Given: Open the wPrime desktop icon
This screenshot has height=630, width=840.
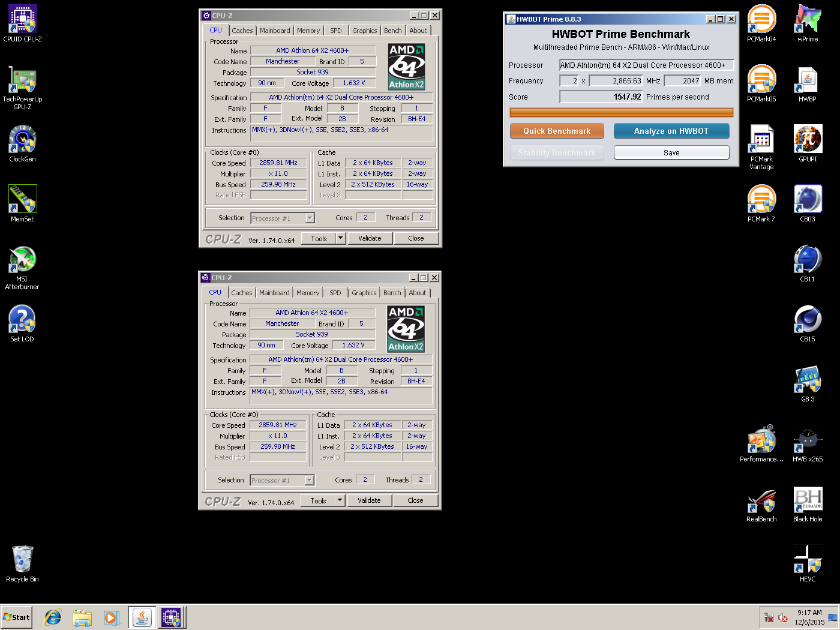Looking at the screenshot, I should point(808,24).
